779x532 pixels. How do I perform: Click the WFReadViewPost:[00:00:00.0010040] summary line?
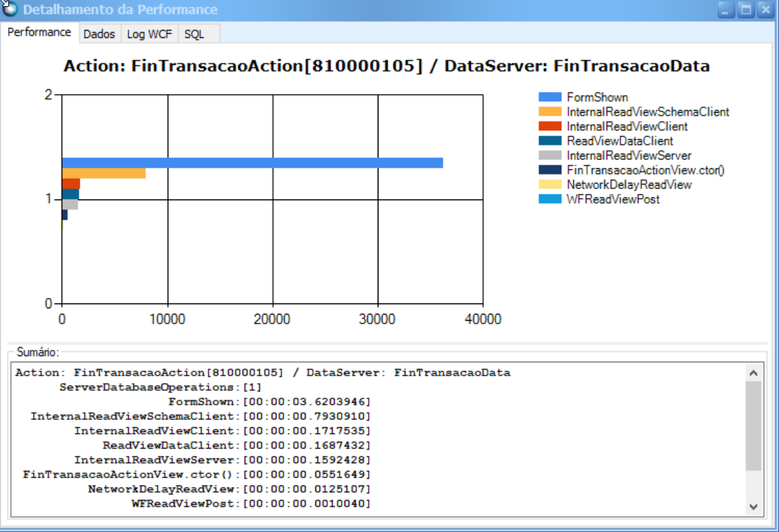point(251,504)
